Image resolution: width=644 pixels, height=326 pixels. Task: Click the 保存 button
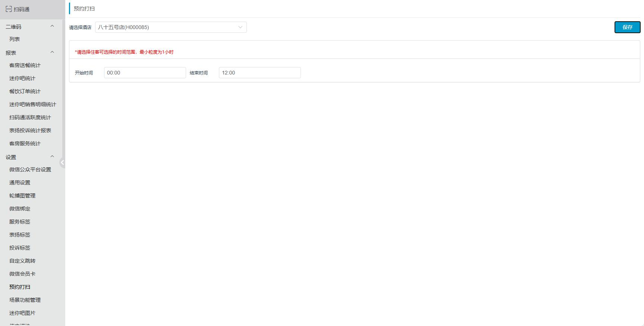627,27
